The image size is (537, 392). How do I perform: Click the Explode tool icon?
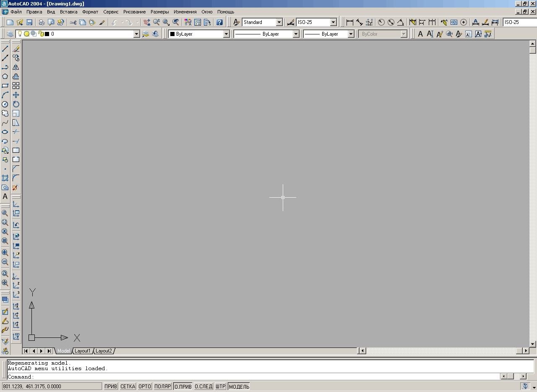click(x=16, y=187)
